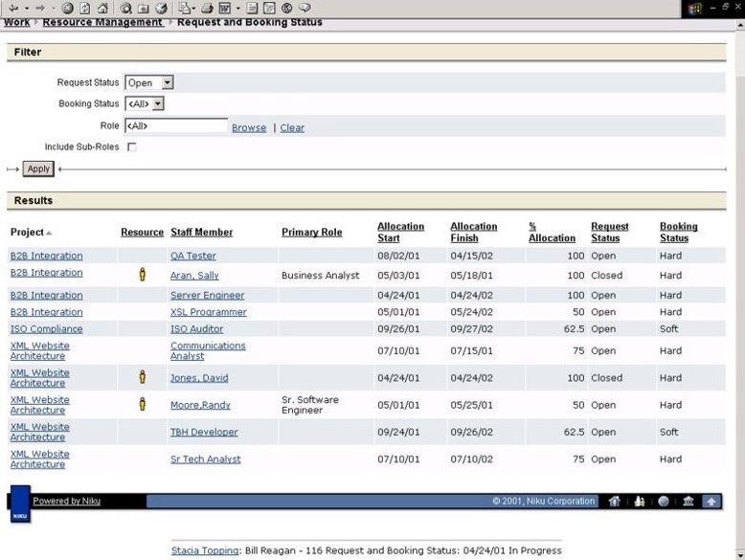Open the browser Home page icon
The height and width of the screenshot is (560, 745).
pos(102,8)
